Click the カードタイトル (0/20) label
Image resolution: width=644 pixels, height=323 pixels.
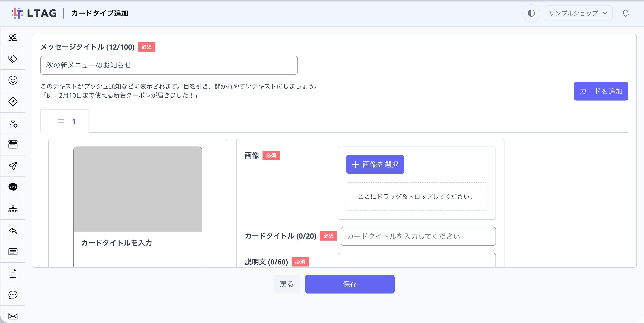pyautogui.click(x=281, y=236)
